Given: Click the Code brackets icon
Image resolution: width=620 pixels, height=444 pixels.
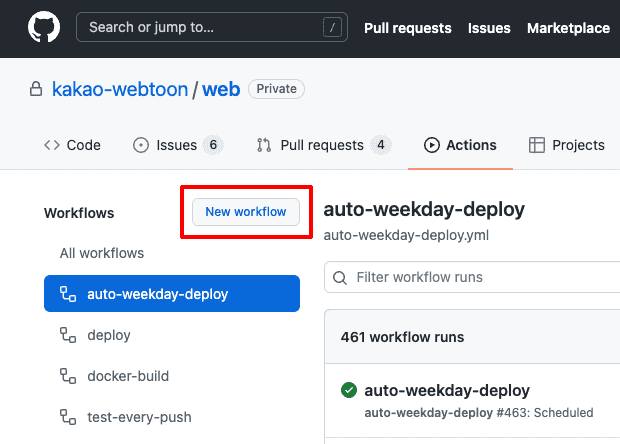Looking at the screenshot, I should coord(52,145).
